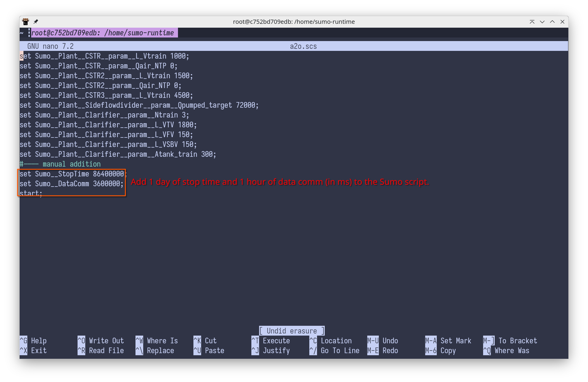Place cursor on the Sumo__StopTime line
This screenshot has width=588, height=382.
point(72,174)
